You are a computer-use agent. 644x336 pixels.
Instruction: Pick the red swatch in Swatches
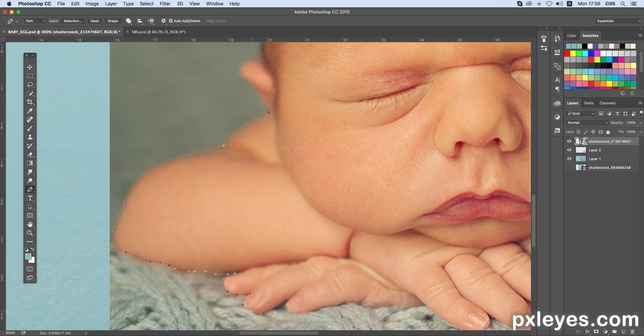[x=567, y=53]
